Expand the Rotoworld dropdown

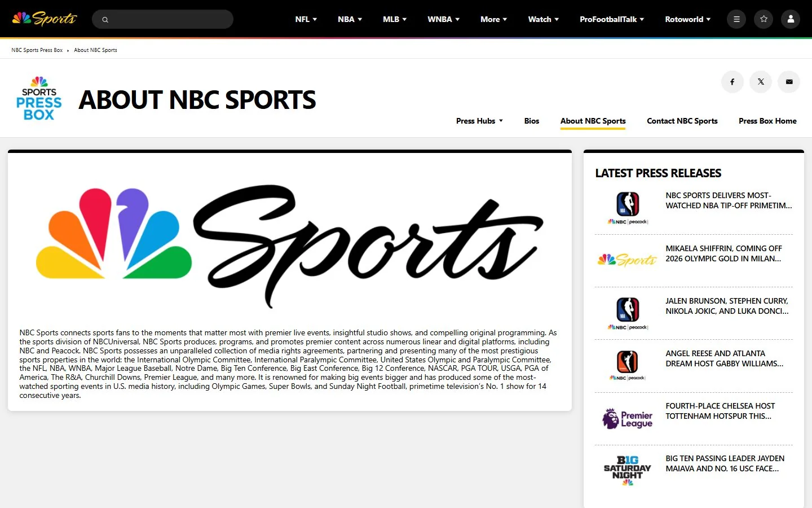coord(688,19)
